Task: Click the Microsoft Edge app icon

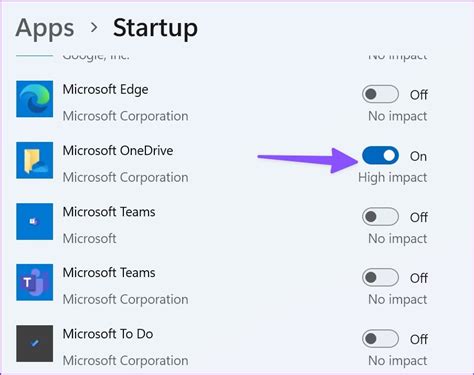Action: pyautogui.click(x=34, y=99)
